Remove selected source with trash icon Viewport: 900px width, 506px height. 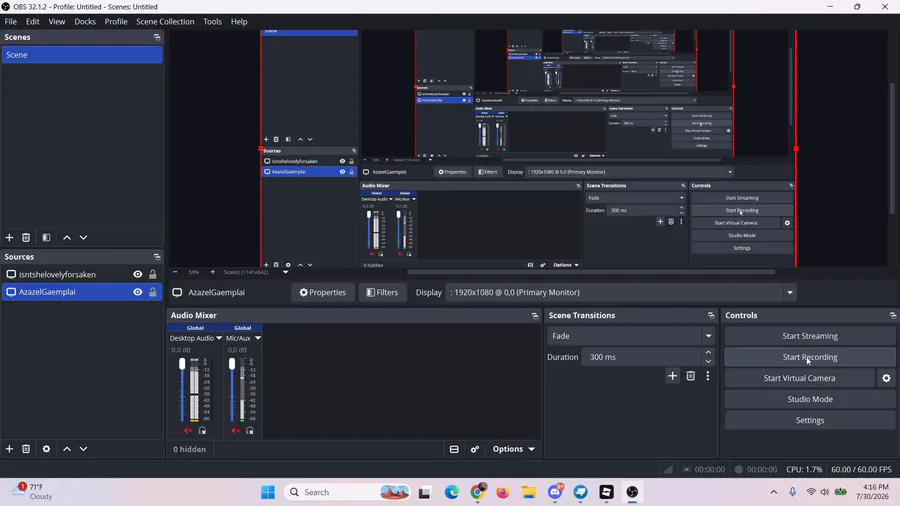coord(26,449)
